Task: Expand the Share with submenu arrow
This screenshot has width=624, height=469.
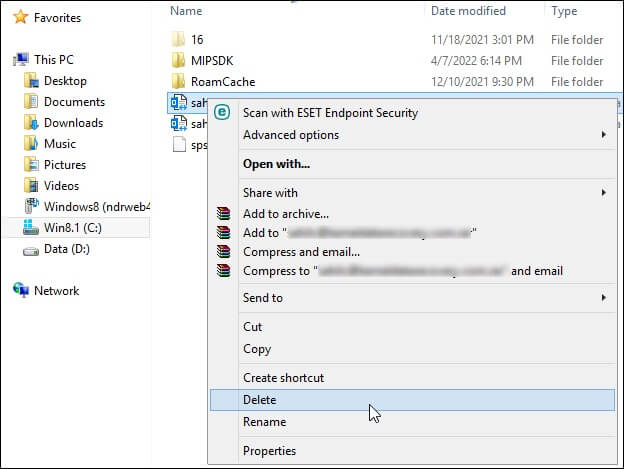Action: 603,193
